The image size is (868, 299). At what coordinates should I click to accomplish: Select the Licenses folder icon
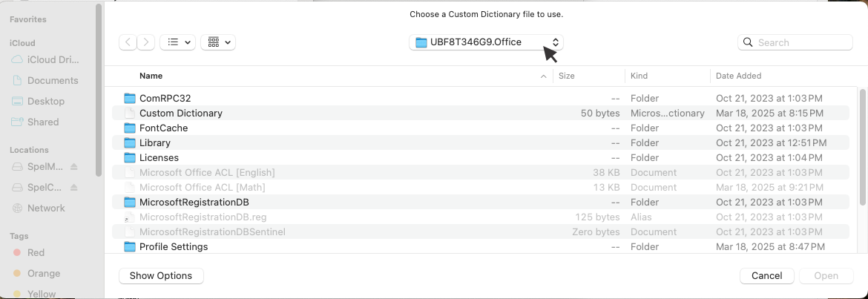(130, 157)
